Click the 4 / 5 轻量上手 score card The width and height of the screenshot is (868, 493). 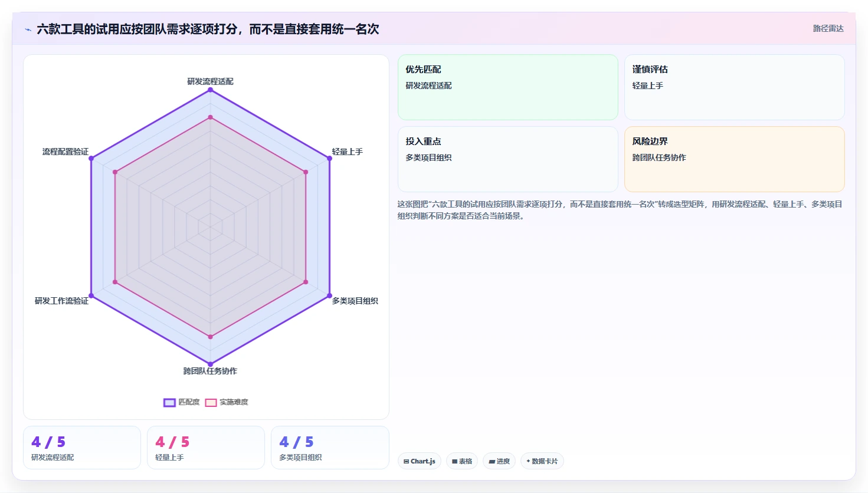click(x=206, y=448)
